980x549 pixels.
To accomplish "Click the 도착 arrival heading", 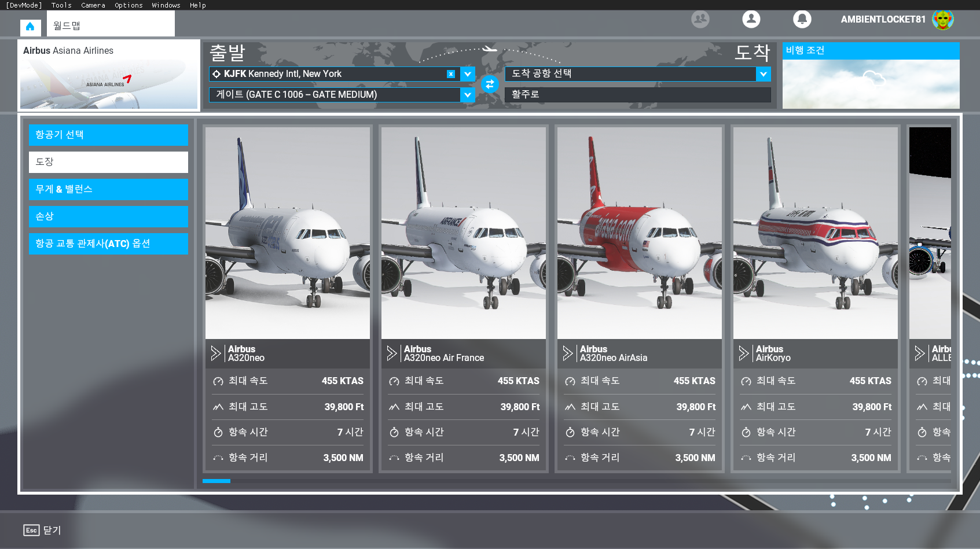I will click(753, 53).
